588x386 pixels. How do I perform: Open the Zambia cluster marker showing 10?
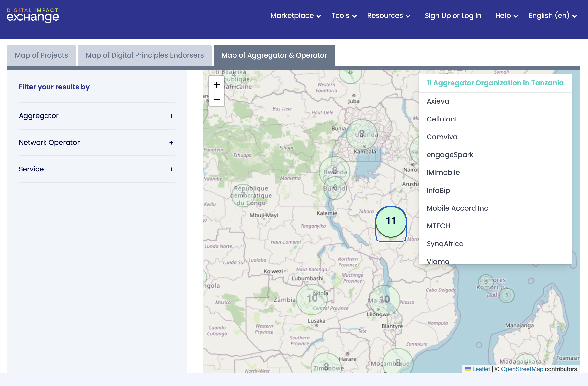312,299
